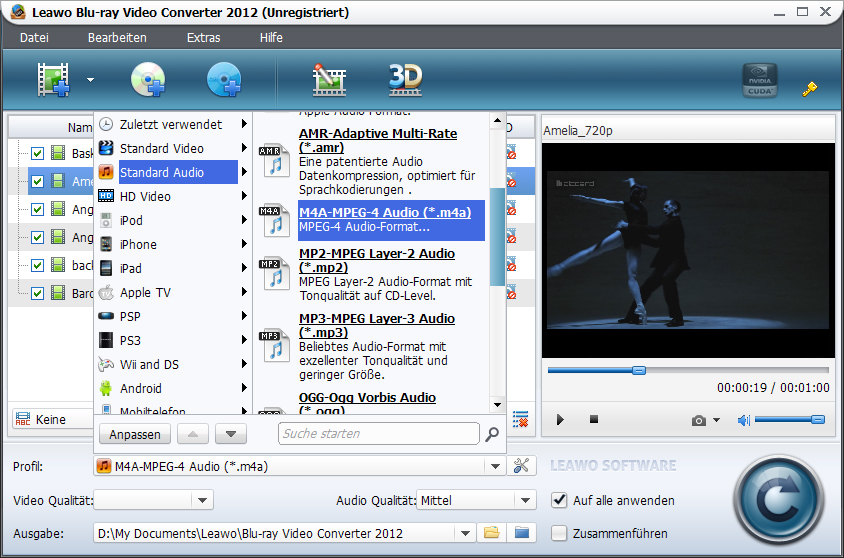Select HD Video category in profile list
The image size is (844, 558).
click(145, 196)
